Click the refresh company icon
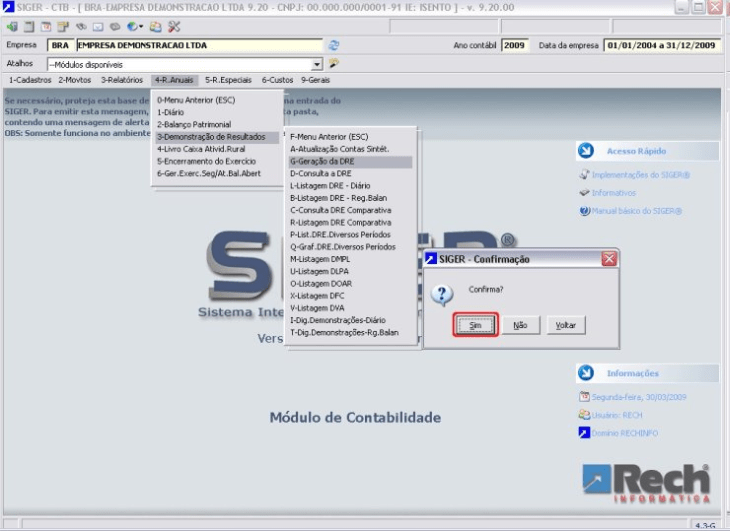The image size is (730, 531). (334, 45)
